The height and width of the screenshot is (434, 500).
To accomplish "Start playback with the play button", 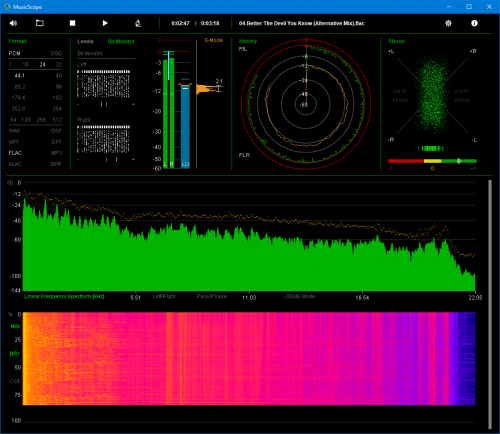I will [105, 23].
